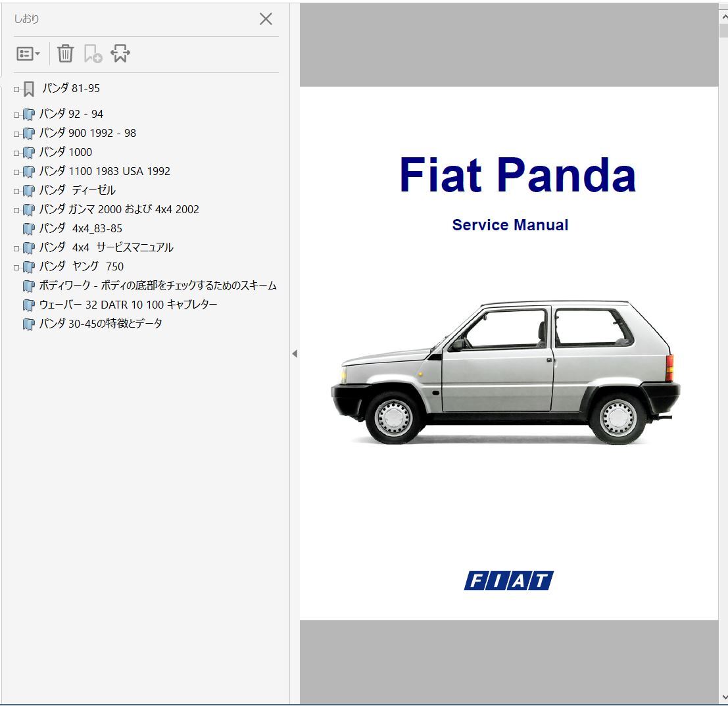Collapse the bookmarks panel with the side arrow
The height and width of the screenshot is (706, 728).
[x=294, y=353]
